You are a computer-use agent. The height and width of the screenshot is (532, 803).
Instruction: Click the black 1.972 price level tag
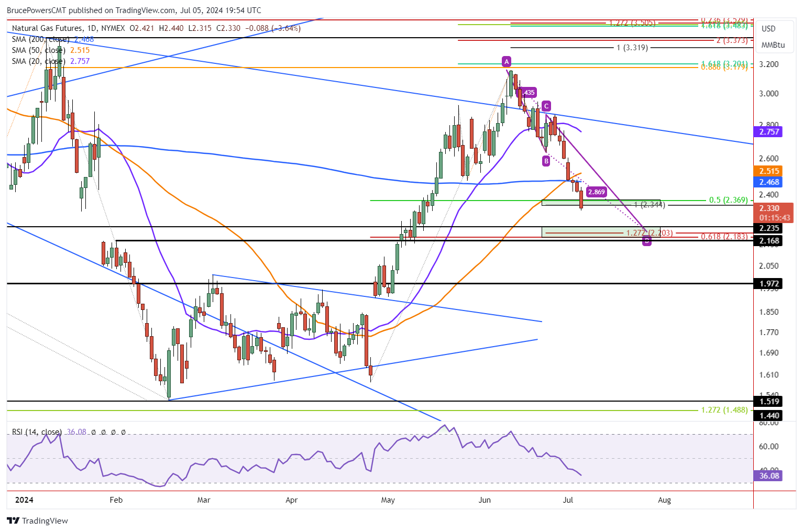tap(769, 284)
